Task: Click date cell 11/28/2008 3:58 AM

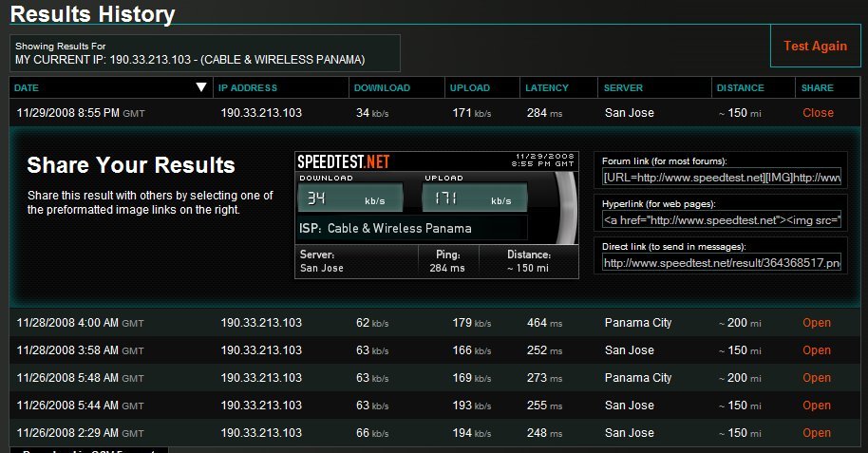Action: click(x=81, y=350)
